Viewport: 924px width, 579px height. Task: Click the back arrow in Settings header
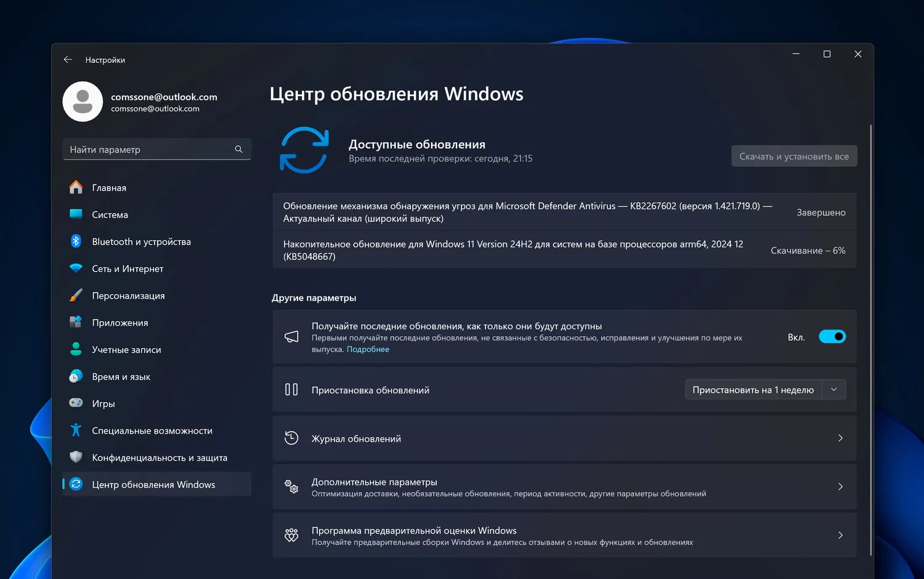click(x=68, y=60)
